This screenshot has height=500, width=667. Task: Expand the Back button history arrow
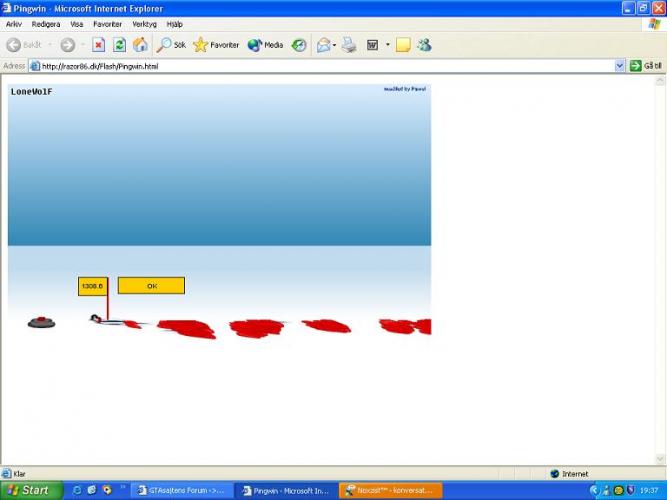pos(50,45)
